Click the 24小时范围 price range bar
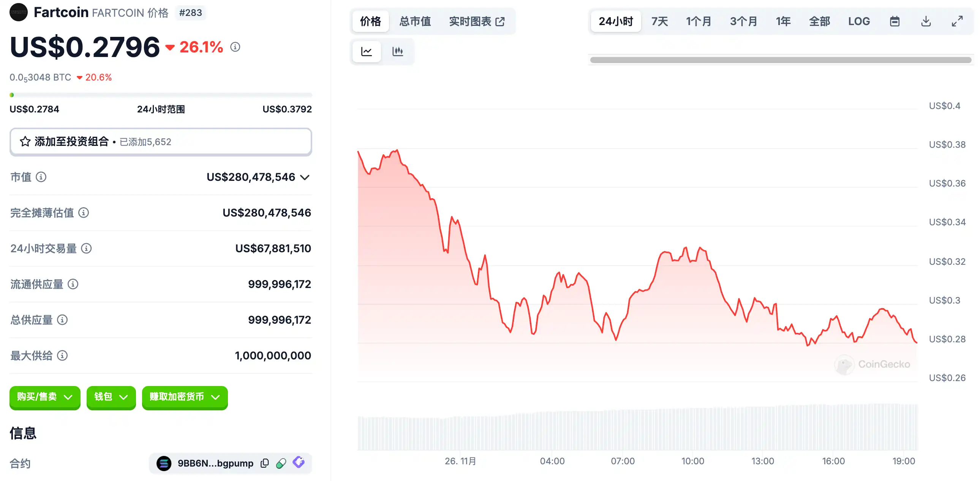 161,95
